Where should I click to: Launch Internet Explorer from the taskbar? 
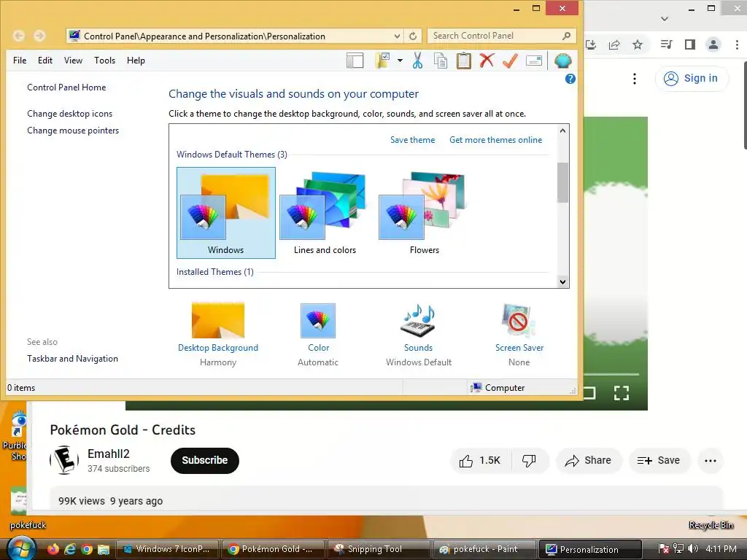click(x=70, y=549)
